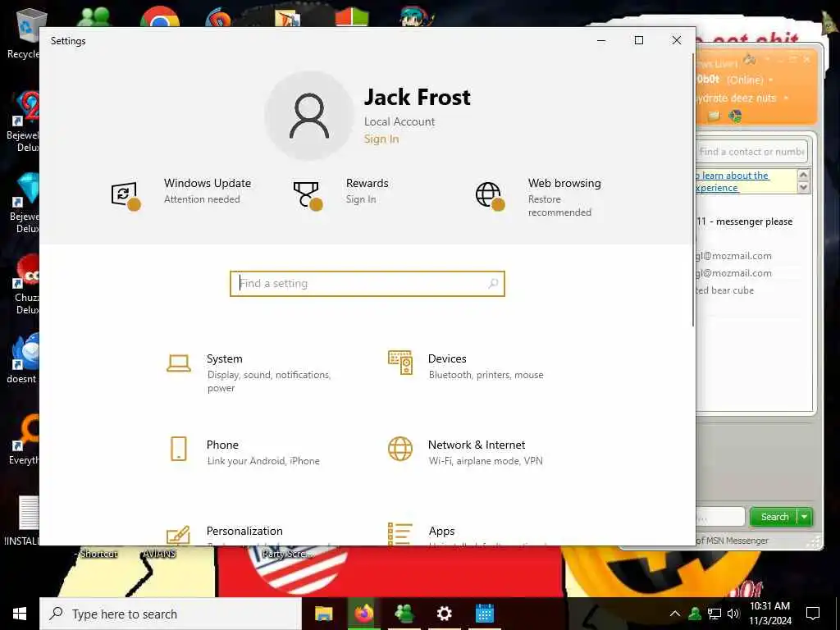
Task: Open the Phone settings title
Action: tap(222, 445)
